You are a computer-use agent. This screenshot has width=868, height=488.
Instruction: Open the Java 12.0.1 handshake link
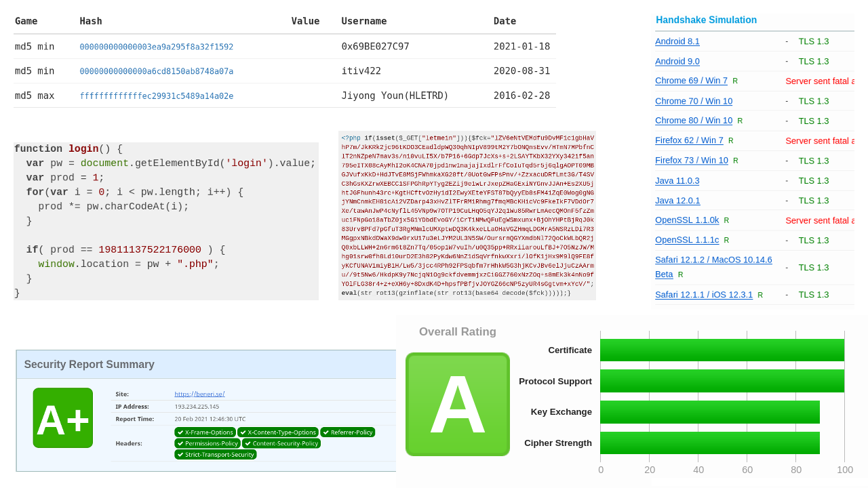coord(677,201)
